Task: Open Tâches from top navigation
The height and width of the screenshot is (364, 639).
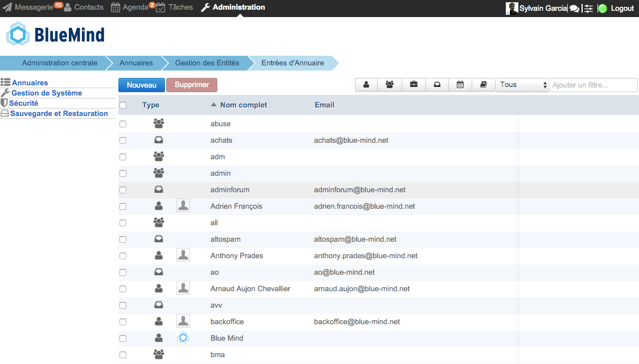Action: 175,7
